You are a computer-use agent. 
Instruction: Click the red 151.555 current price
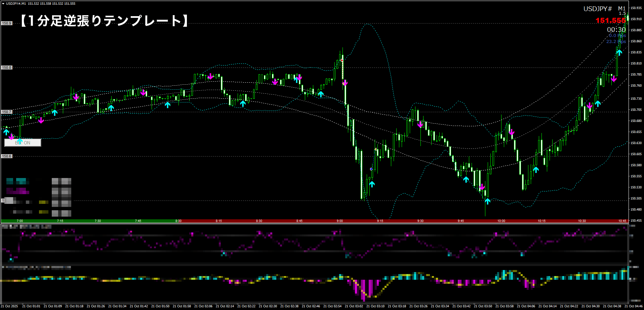pyautogui.click(x=610, y=20)
